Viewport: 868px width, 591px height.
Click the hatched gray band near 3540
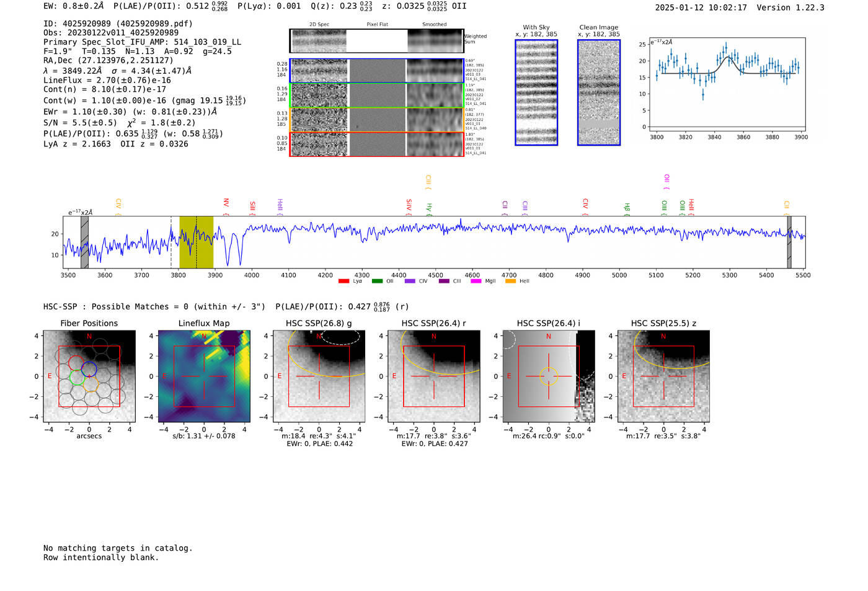point(84,242)
